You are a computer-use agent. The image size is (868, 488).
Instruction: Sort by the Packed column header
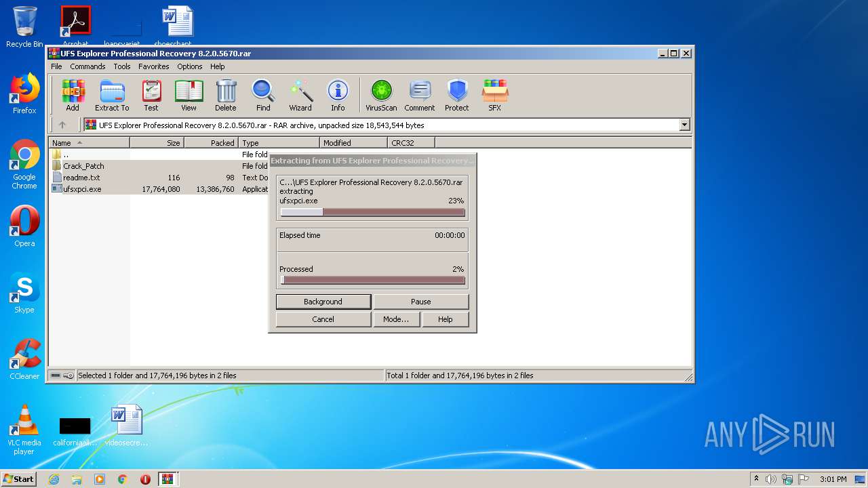[x=211, y=143]
